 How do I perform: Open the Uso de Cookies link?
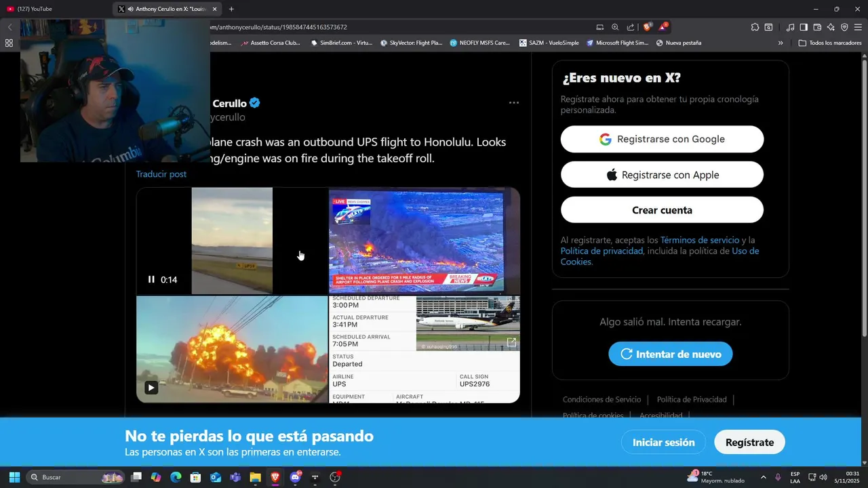pyautogui.click(x=660, y=256)
